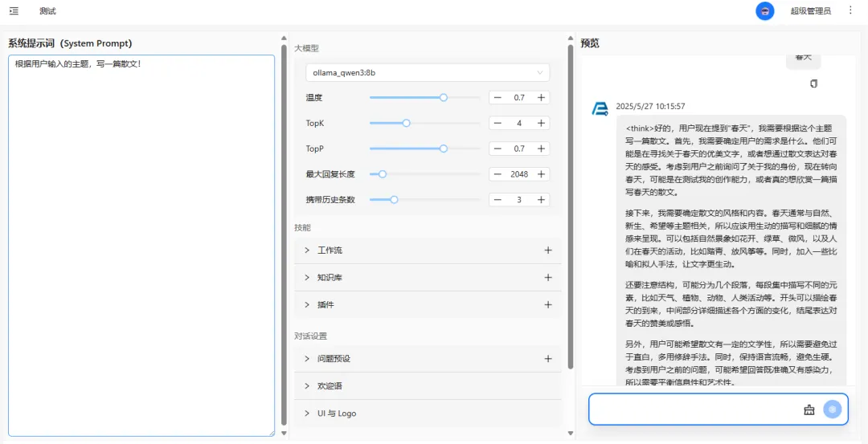Image resolution: width=868 pixels, height=444 pixels.
Task: Click the clear chat broom icon
Action: coord(809,409)
